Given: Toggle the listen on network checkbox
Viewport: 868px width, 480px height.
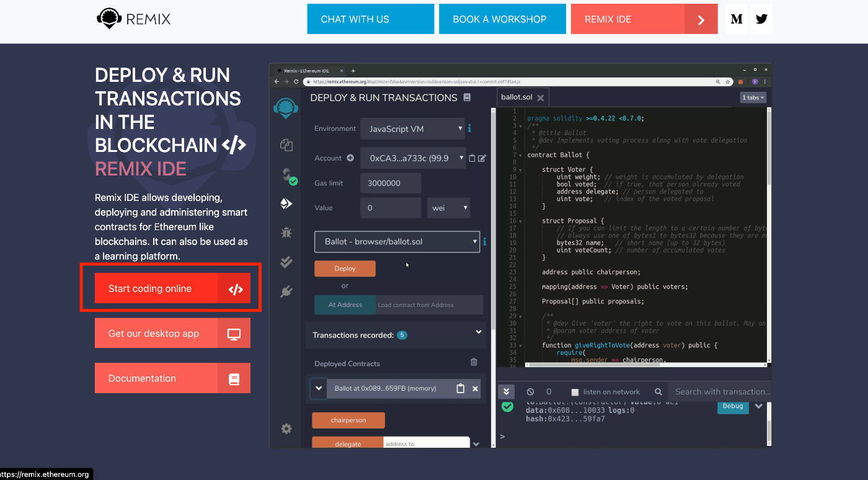Looking at the screenshot, I should [x=575, y=392].
